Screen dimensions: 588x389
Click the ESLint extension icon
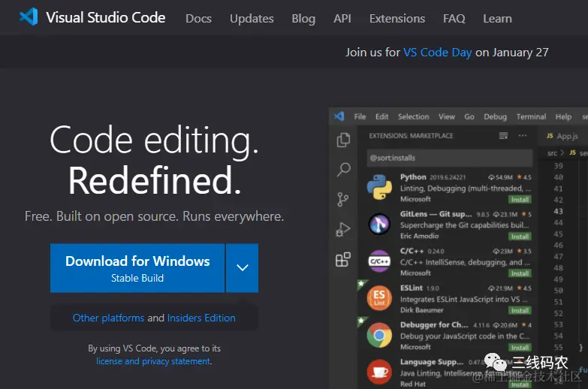point(379,298)
